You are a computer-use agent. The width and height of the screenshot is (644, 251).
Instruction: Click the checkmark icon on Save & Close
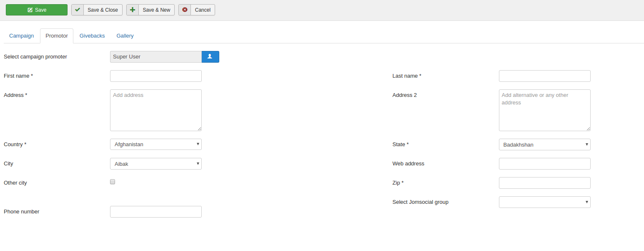[78, 10]
